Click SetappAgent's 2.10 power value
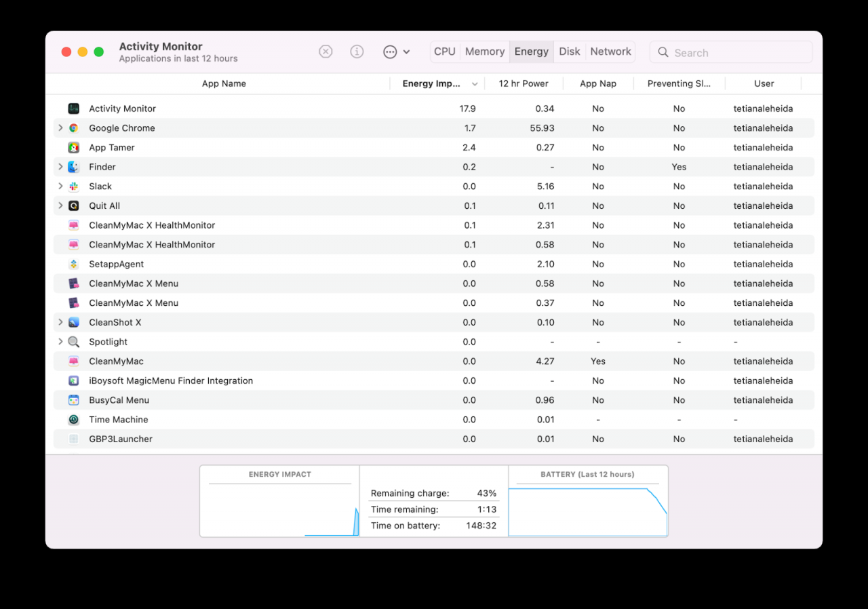Image resolution: width=868 pixels, height=609 pixels. coord(546,264)
